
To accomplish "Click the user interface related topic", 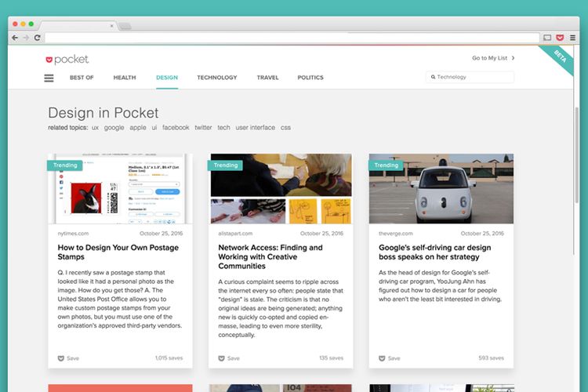I will click(x=256, y=128).
